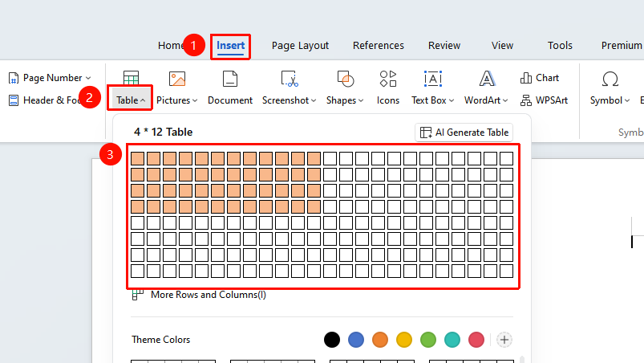Pick the red theme color
The height and width of the screenshot is (363, 644).
pyautogui.click(x=476, y=340)
